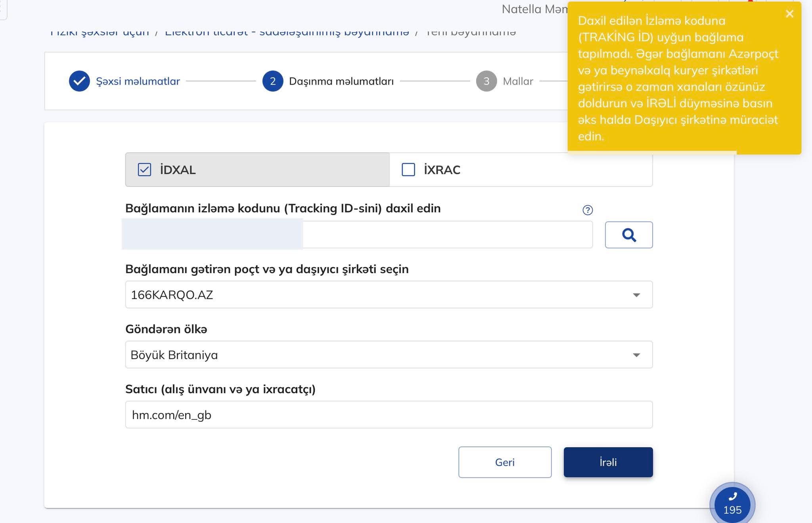Select the İXRAC option label
The image size is (812, 523).
tap(442, 170)
